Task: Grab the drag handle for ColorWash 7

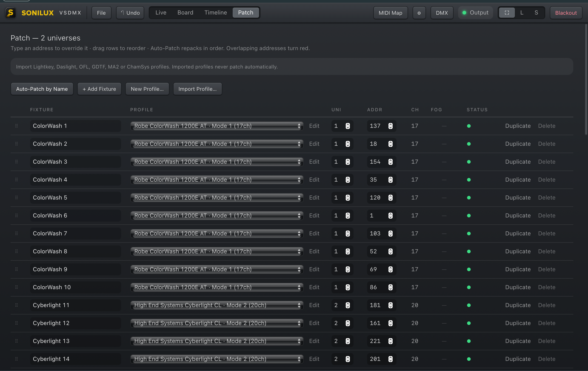Action: click(x=17, y=234)
